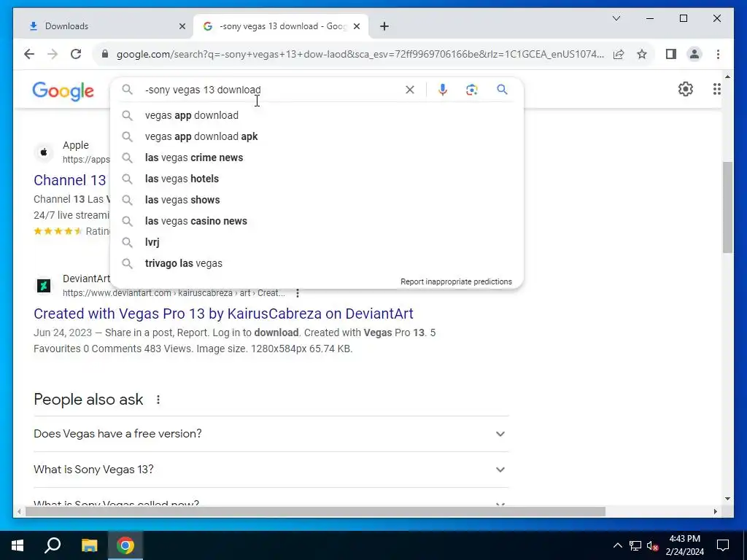
Task: Click the Chrome back arrow
Action: pos(29,54)
